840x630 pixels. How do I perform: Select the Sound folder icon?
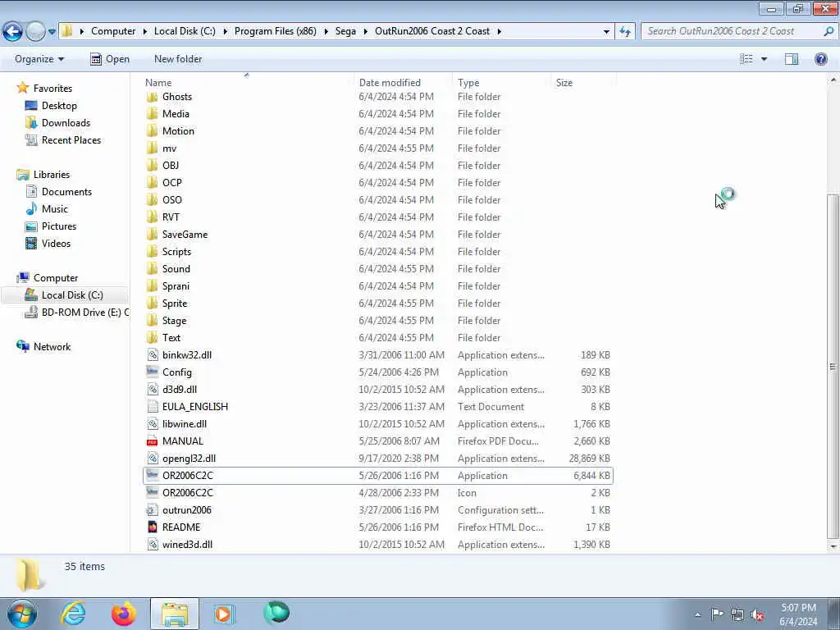[152, 269]
